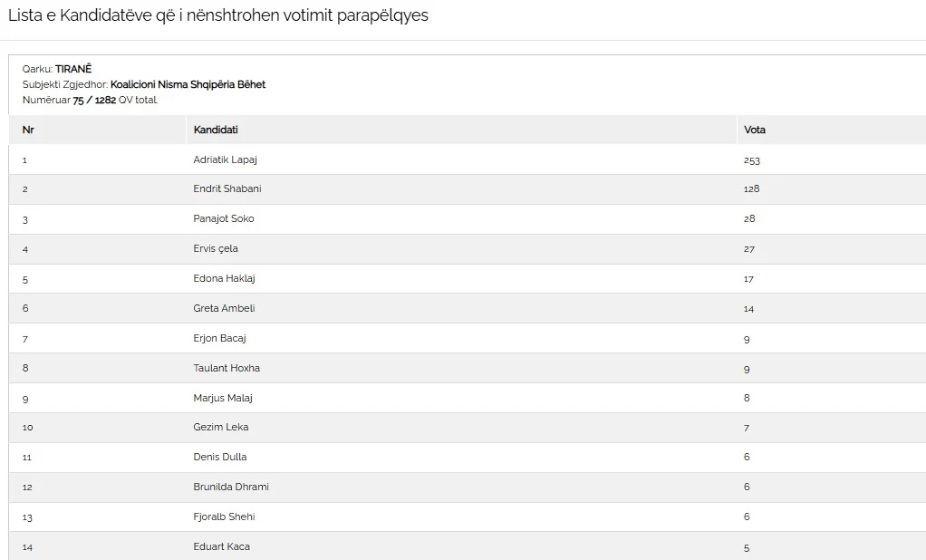Click the 253 vote count
The image size is (926, 560).
point(752,160)
